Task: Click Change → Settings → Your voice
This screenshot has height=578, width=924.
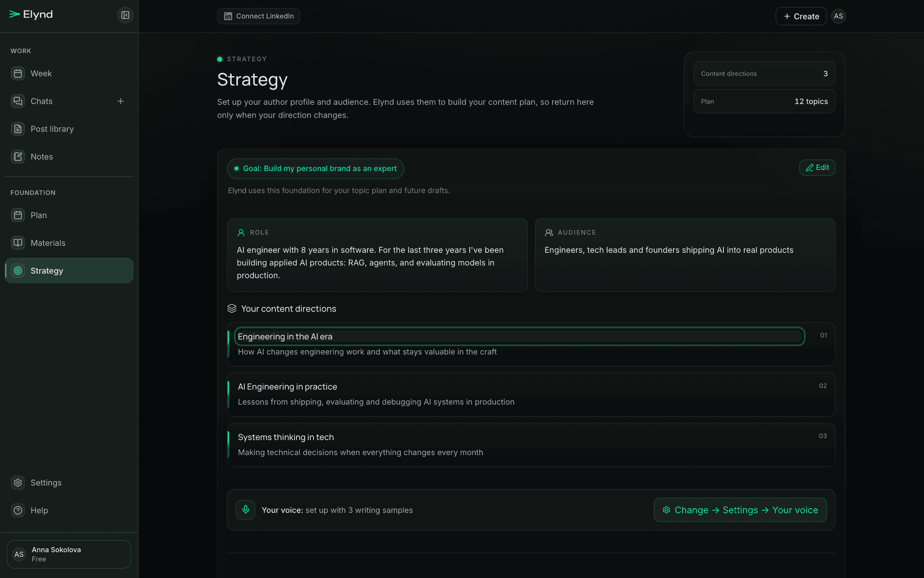Action: (740, 510)
